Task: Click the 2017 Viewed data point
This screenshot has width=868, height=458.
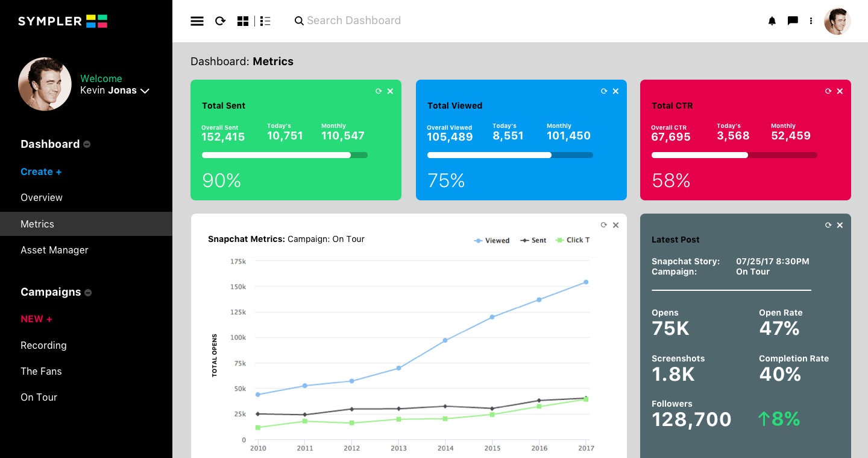Action: pyautogui.click(x=586, y=282)
